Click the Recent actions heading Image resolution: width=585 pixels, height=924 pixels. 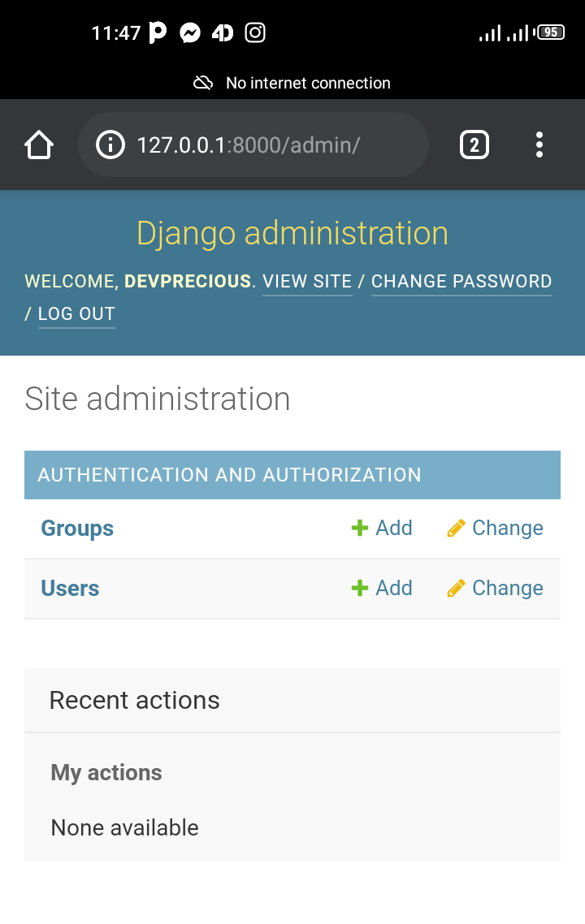[x=134, y=700]
